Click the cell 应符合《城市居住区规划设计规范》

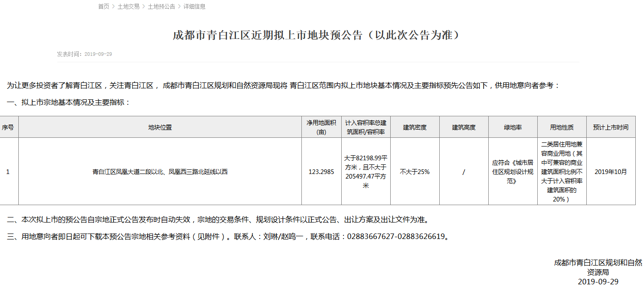(x=513, y=172)
